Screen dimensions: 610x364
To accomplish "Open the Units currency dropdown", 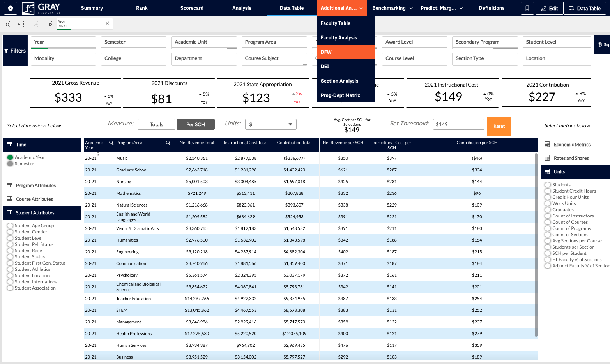I will pos(271,124).
